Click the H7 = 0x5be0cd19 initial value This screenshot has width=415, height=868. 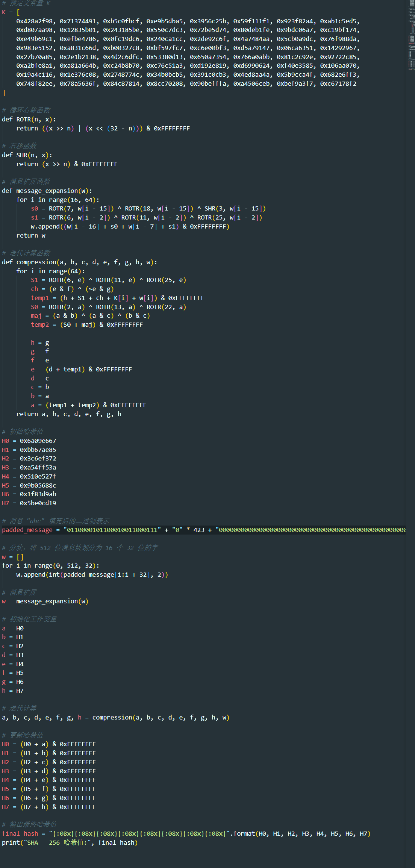[x=38, y=503]
